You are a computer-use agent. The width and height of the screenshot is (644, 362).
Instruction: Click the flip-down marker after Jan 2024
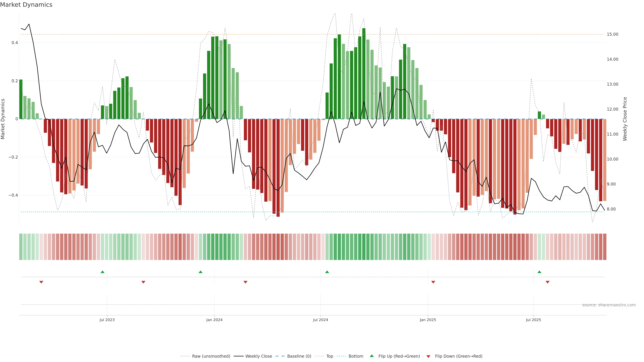click(x=246, y=282)
